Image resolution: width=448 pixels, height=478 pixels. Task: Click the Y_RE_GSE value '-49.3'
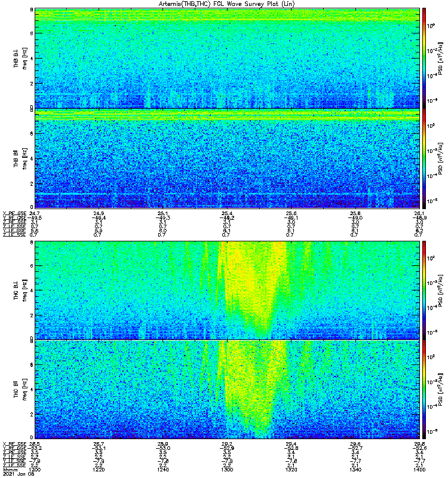pyautogui.click(x=162, y=217)
